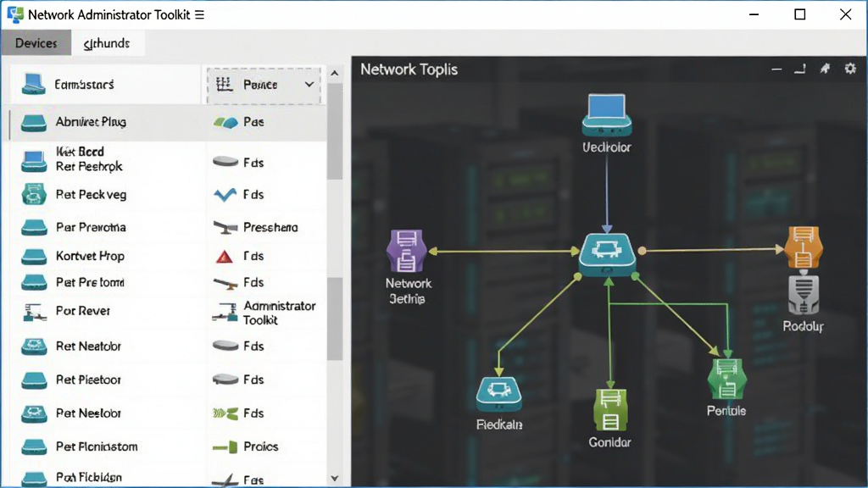
Task: Click the device list scroll down arrow
Action: (x=334, y=478)
